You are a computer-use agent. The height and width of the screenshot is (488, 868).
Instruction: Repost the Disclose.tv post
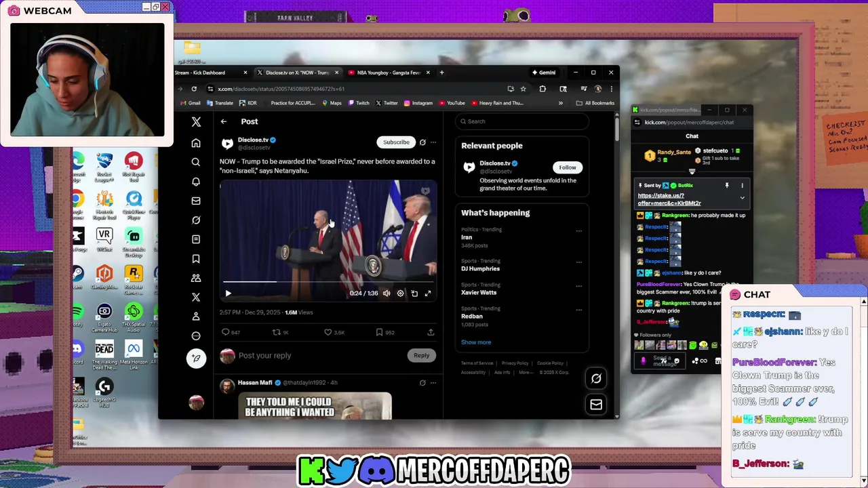coord(276,332)
